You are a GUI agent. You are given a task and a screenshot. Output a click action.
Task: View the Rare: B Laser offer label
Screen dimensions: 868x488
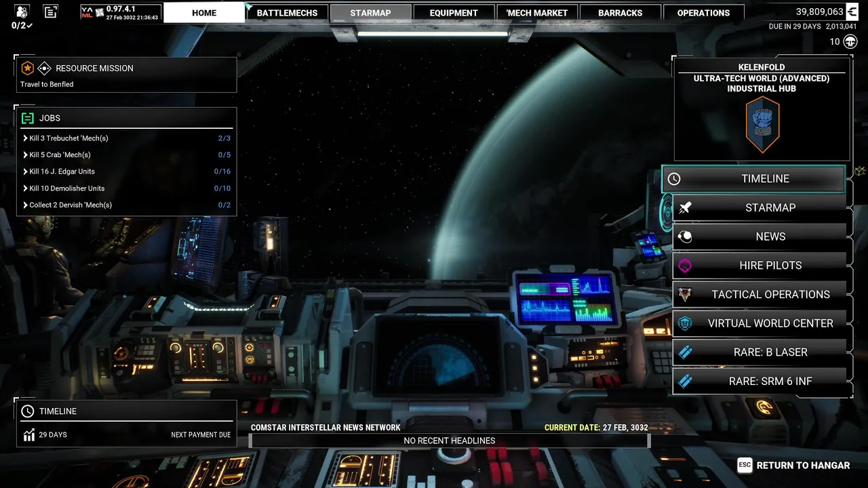[x=770, y=352]
